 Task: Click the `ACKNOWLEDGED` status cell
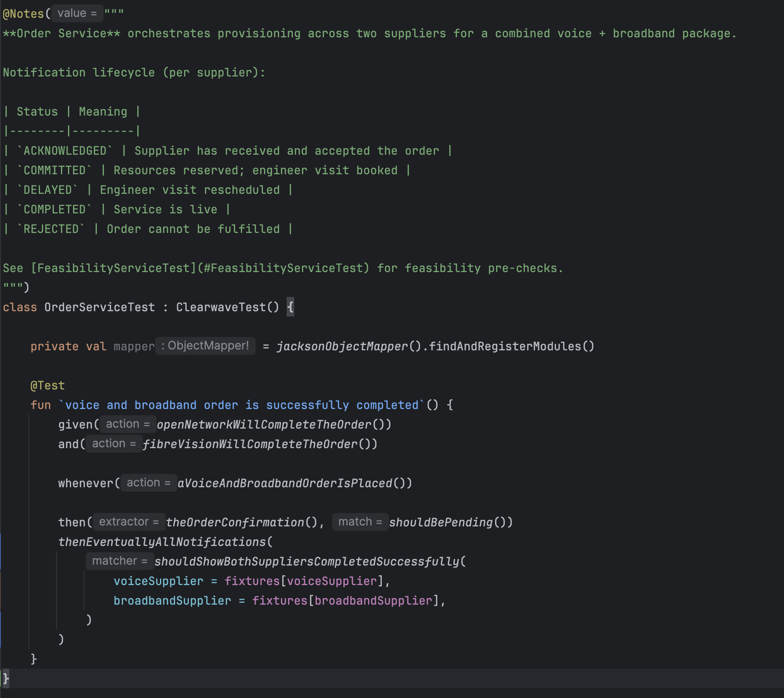pos(65,151)
